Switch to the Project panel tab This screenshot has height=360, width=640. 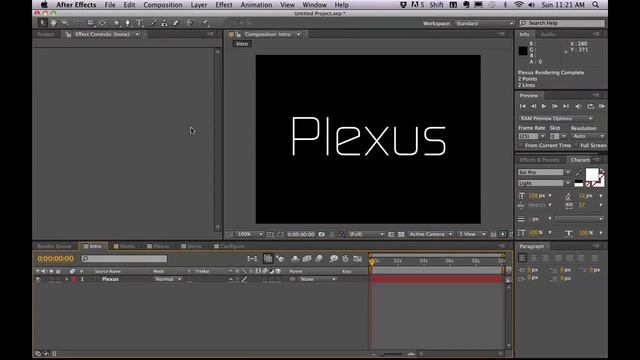(x=45, y=34)
